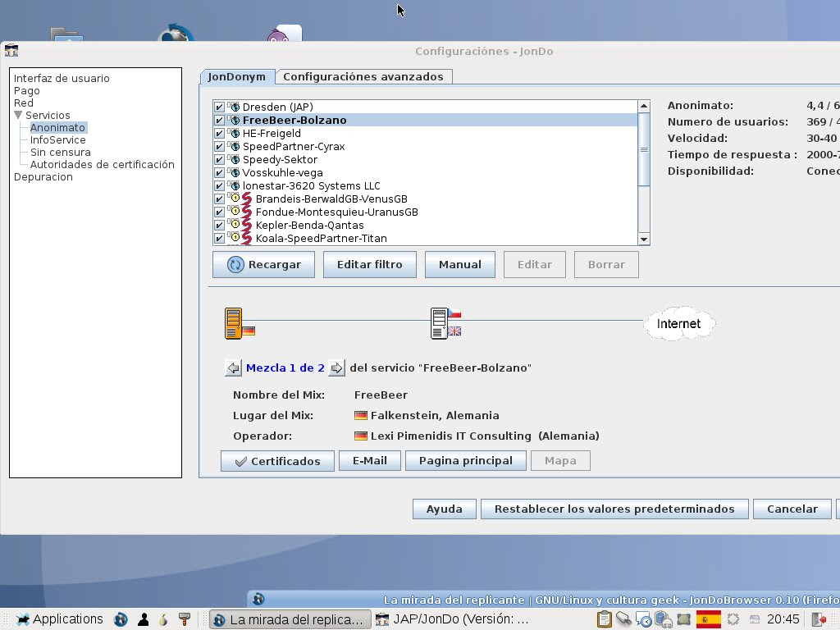Click the JonDo window title icon
Viewport: 840px width, 630px height.
click(11, 51)
